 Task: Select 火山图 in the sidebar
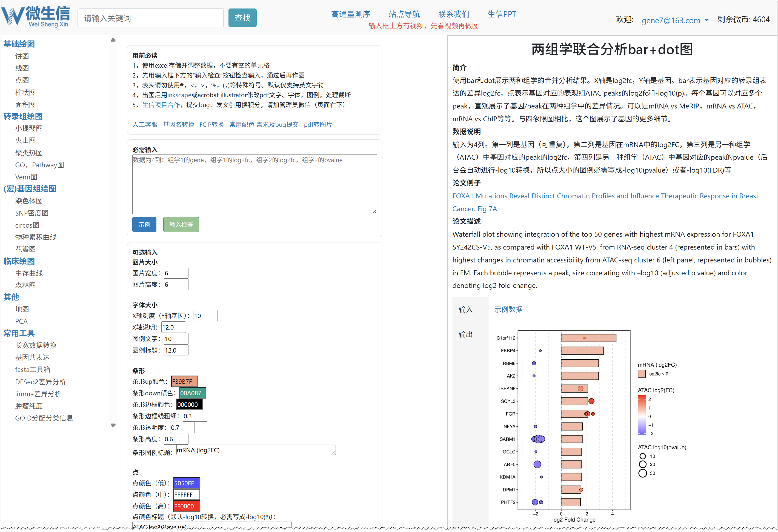[x=25, y=141]
